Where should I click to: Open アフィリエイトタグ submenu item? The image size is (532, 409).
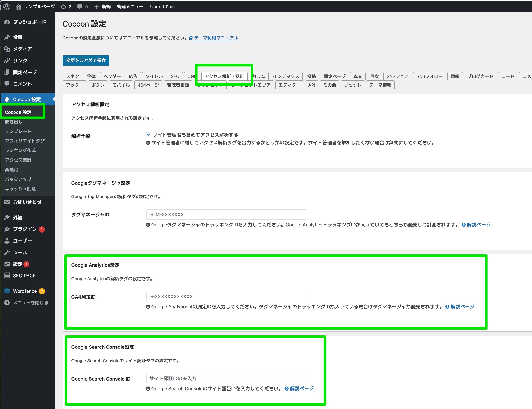pos(25,141)
